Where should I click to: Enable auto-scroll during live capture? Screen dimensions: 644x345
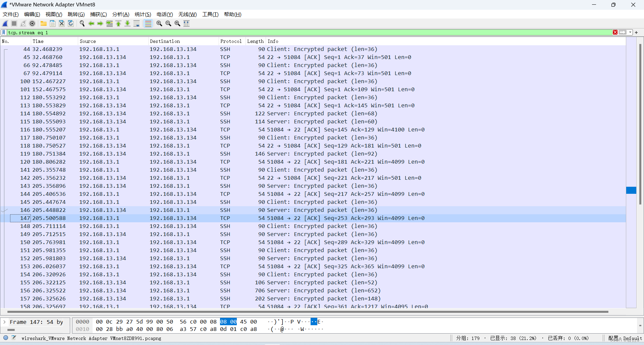137,23
